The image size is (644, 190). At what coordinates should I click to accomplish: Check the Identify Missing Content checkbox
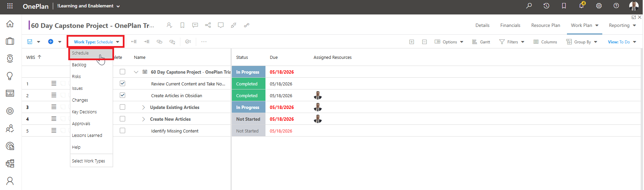click(x=122, y=130)
